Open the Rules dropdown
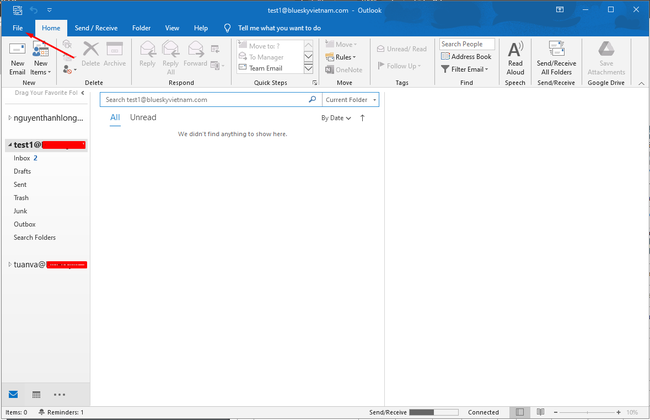Image resolution: width=650 pixels, height=420 pixels. tap(341, 57)
